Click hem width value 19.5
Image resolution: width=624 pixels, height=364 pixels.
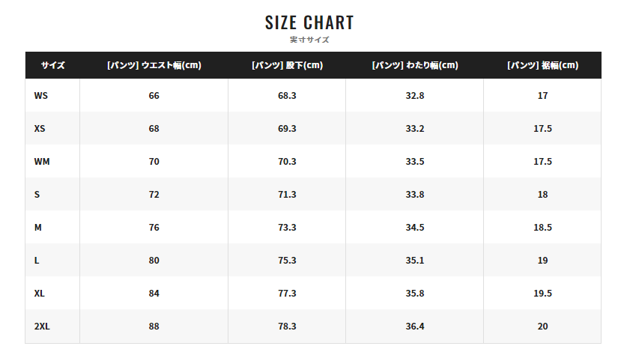click(542, 294)
